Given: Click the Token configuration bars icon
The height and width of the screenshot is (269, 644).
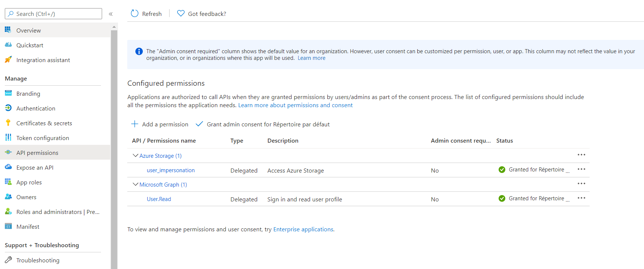Looking at the screenshot, I should pos(8,137).
